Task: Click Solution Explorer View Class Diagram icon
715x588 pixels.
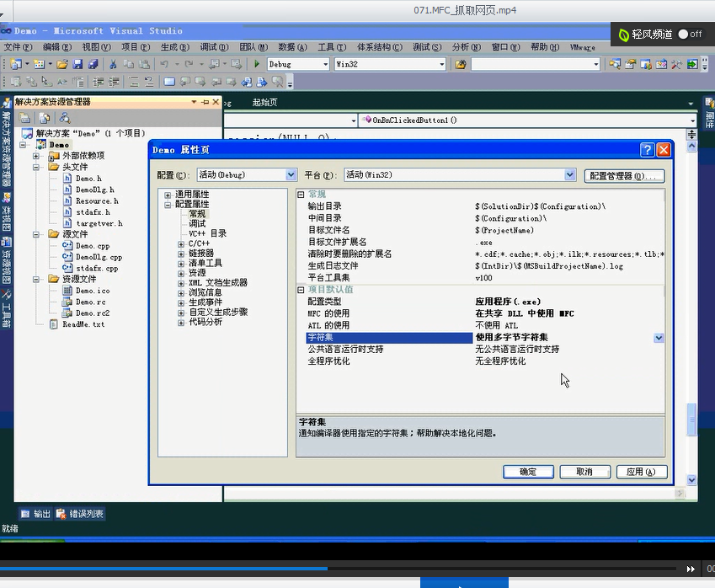Action: [65, 119]
